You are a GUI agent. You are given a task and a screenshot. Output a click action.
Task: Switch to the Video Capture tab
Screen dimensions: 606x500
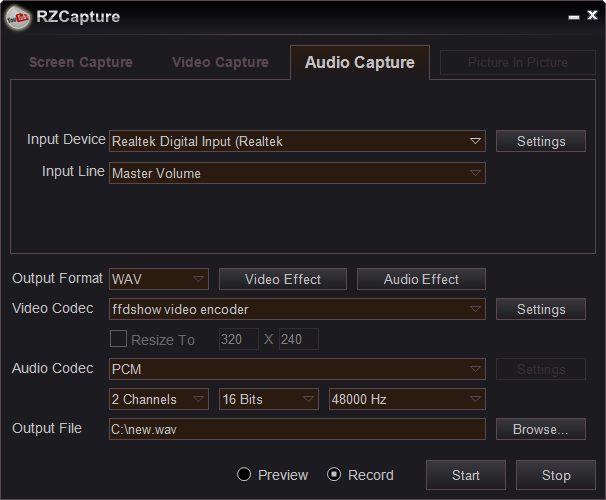point(220,62)
